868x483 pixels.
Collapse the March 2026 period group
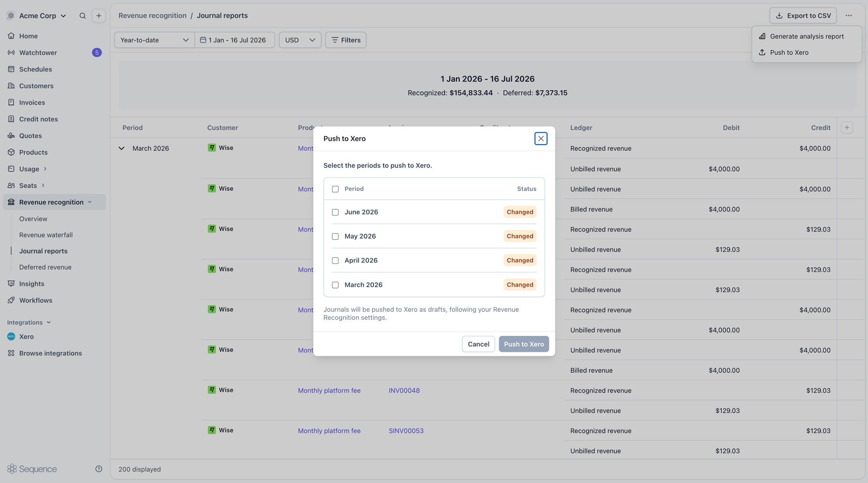[122, 148]
